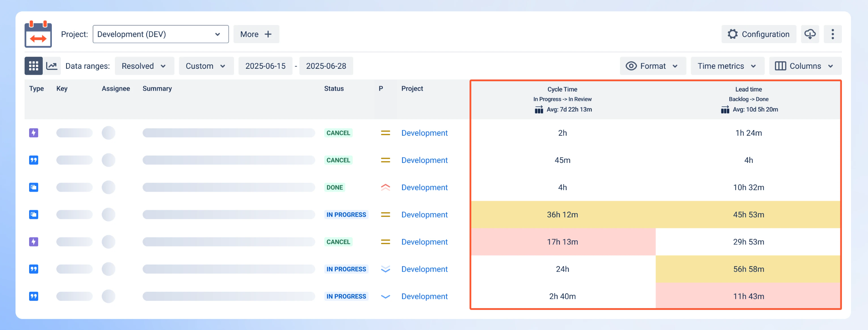Expand the Time metrics dropdown

(x=727, y=66)
